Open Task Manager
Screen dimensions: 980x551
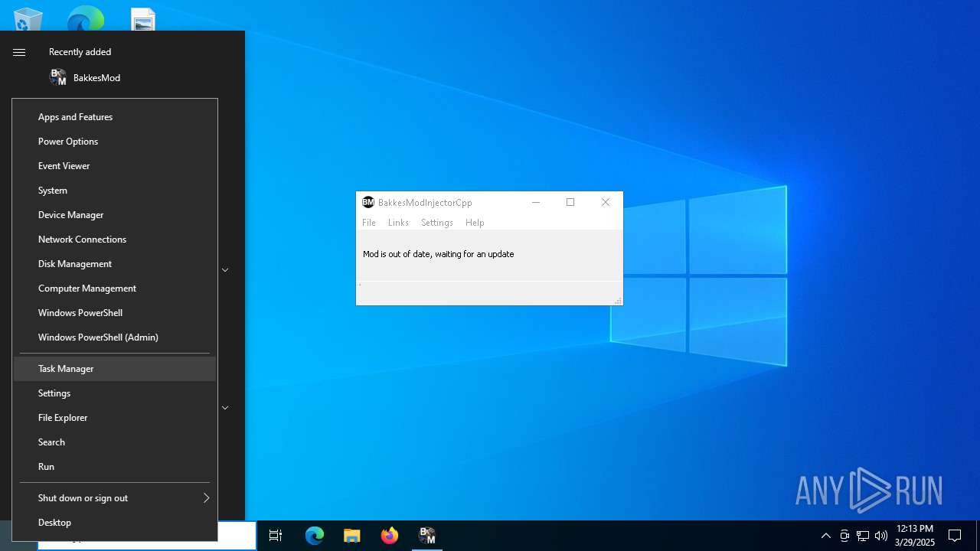coord(115,369)
